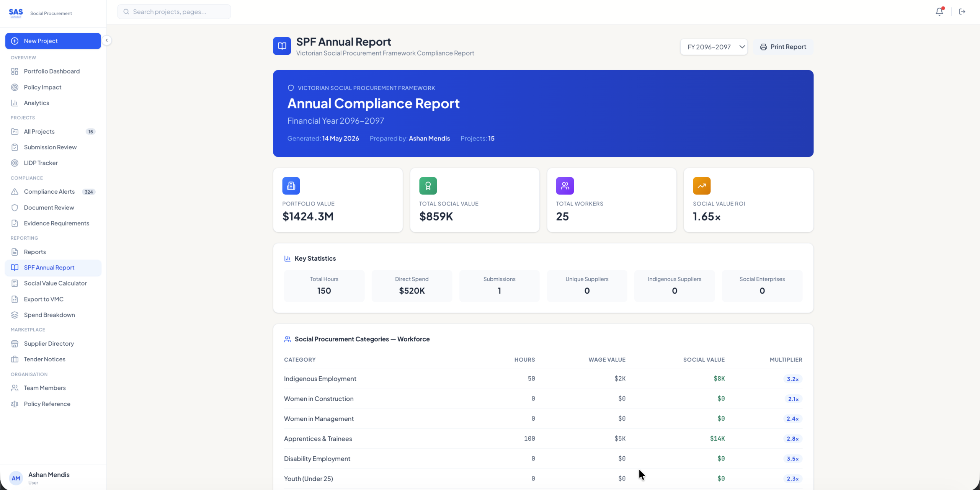Image resolution: width=980 pixels, height=490 pixels.
Task: Open Document Review in the sidebar
Action: pyautogui.click(x=53, y=207)
